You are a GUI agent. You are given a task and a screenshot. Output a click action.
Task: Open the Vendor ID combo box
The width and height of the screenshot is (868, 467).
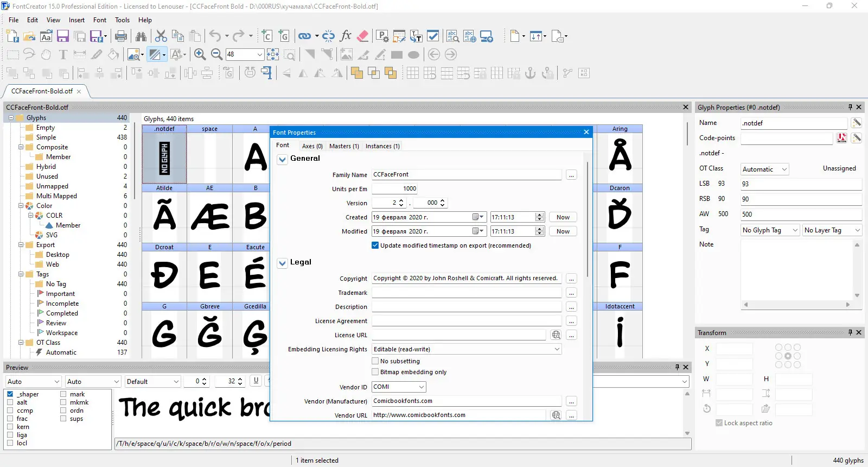click(399, 387)
